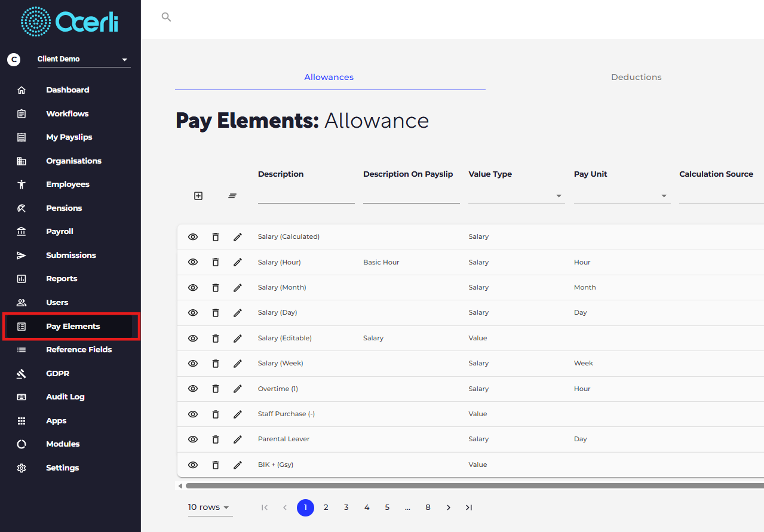View the Salary (Day) element
The width and height of the screenshot is (764, 532).
click(193, 313)
